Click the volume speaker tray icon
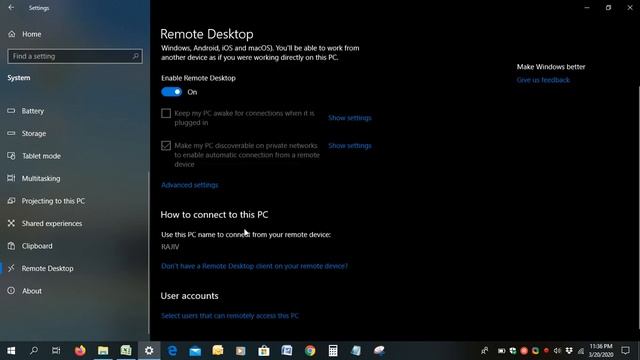 557,351
